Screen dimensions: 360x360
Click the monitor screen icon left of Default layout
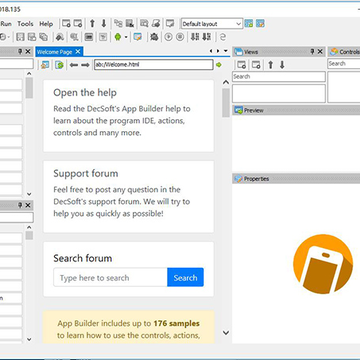coord(170,24)
